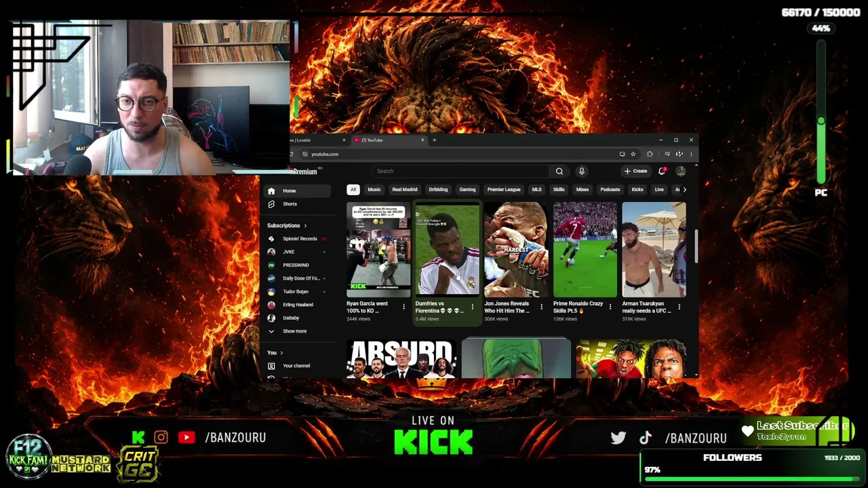Filter by Premier League chip
The image size is (868, 488).
point(504,190)
